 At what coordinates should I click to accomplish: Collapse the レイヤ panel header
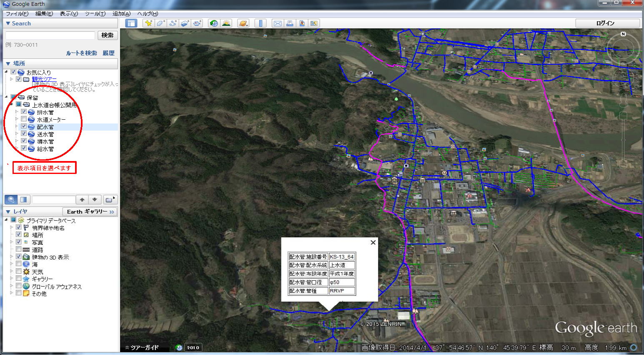click(8, 211)
